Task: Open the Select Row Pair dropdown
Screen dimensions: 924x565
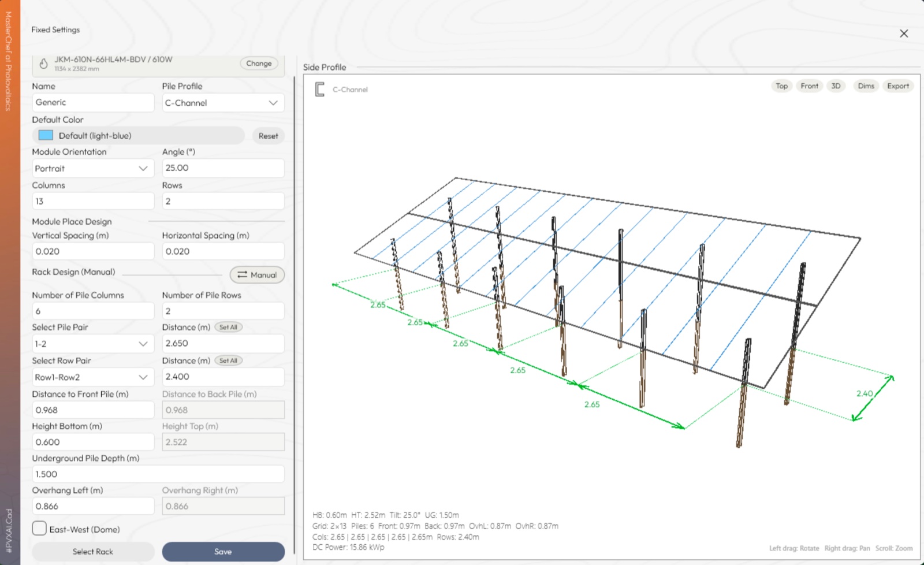Action: [93, 377]
